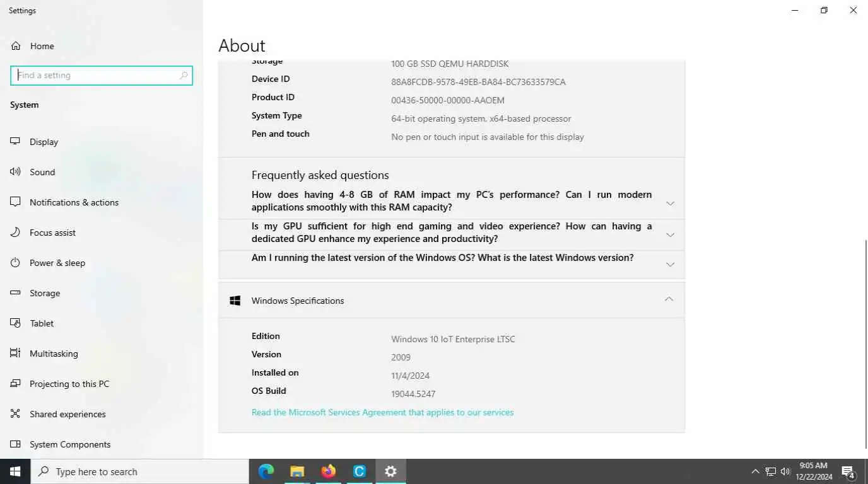Click the Storage drive icon
This screenshot has height=484, width=868.
[x=16, y=293]
